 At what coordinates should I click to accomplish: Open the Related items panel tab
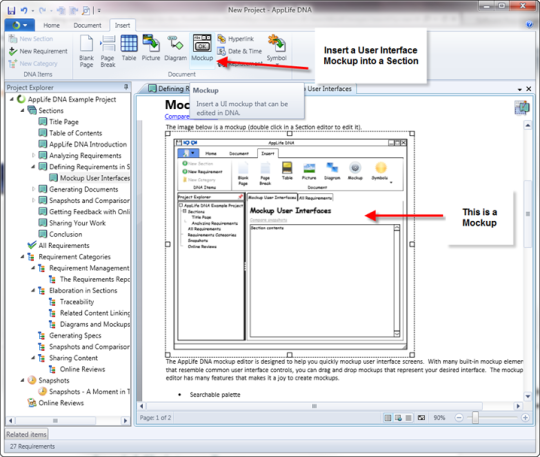coord(27,435)
